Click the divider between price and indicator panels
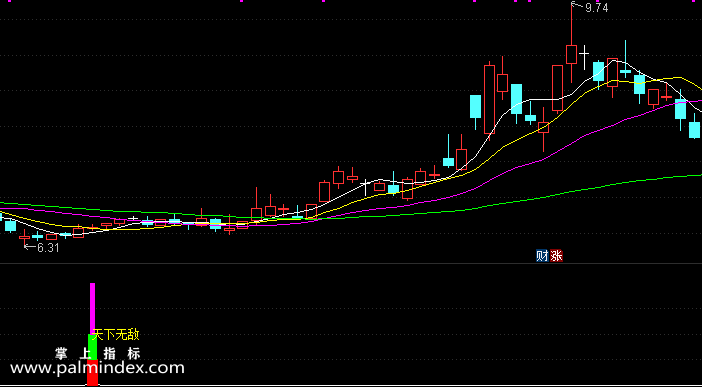 click(x=351, y=263)
